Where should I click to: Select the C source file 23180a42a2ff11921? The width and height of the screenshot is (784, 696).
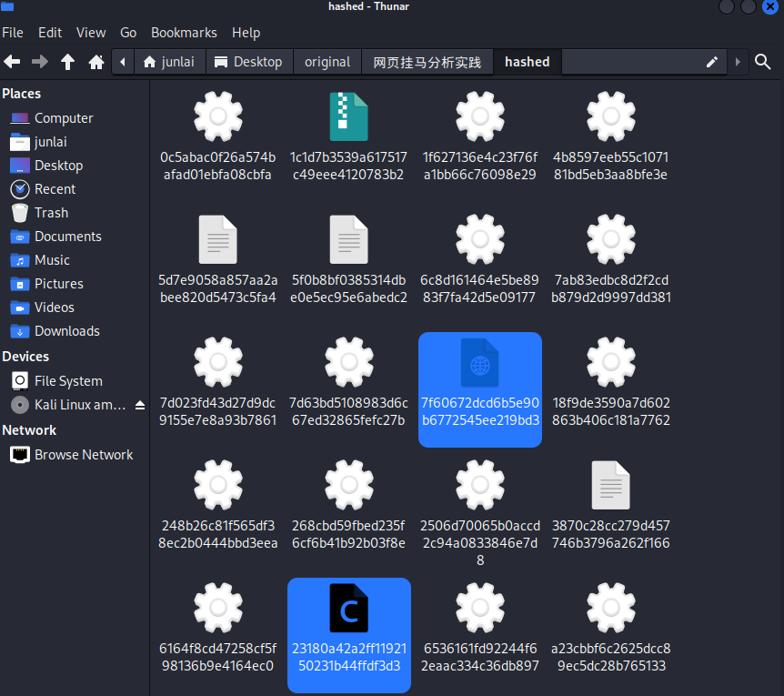coord(348,609)
